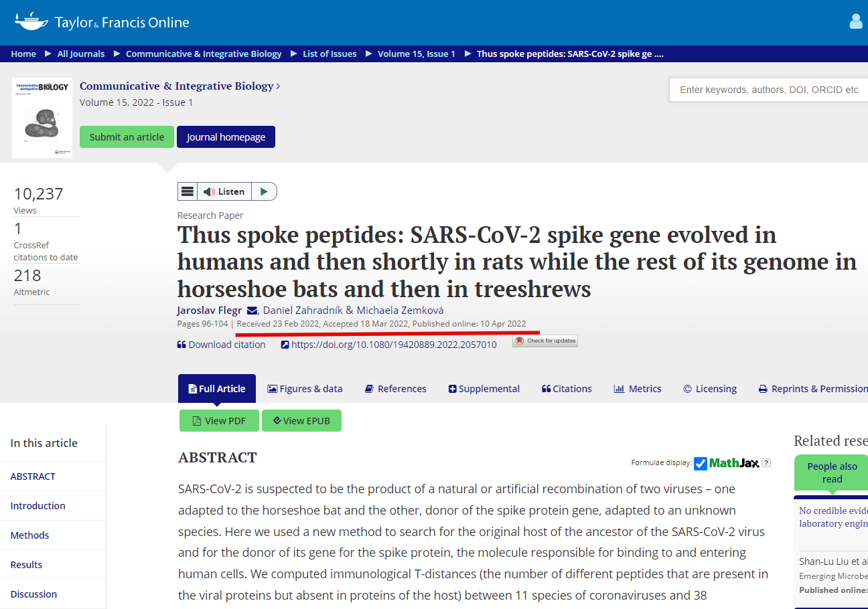Email author via envelope icon
The image size is (868, 609).
(252, 311)
